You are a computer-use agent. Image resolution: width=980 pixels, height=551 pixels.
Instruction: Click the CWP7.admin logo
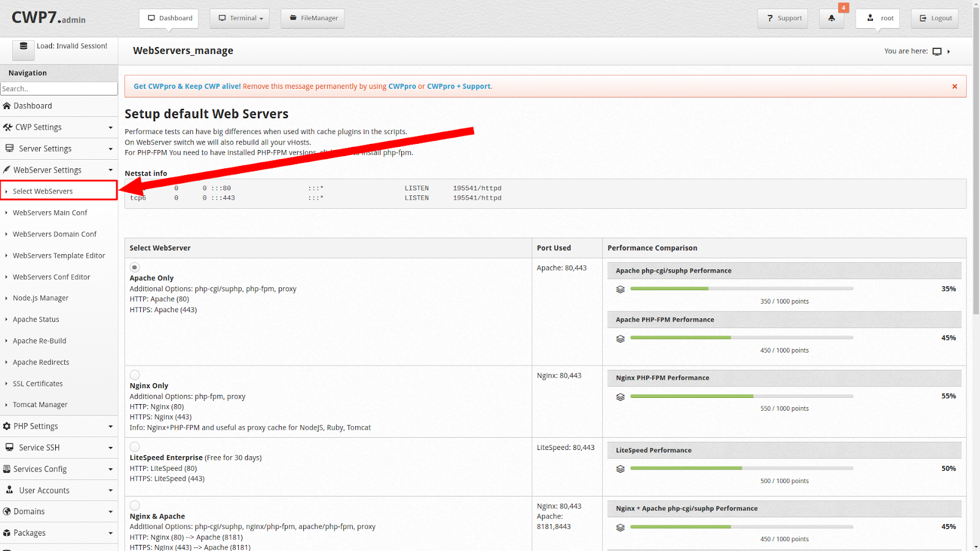tap(48, 18)
